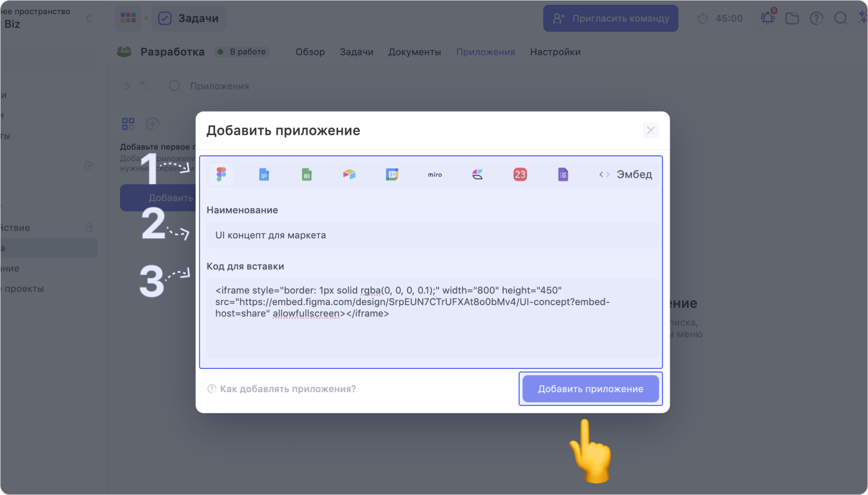This screenshot has width=868, height=495.
Task: Close the Добавить приложение dialog
Action: click(651, 131)
